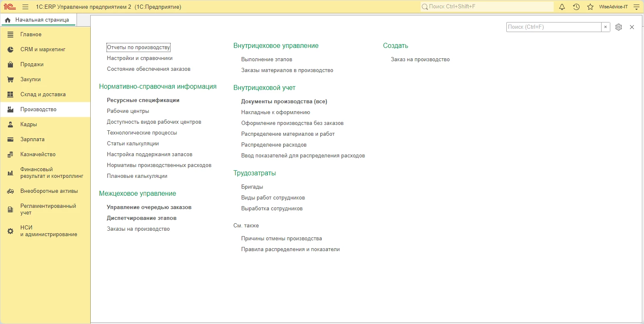Open Распределение материалов и работ
The image size is (644, 324).
[x=288, y=134]
